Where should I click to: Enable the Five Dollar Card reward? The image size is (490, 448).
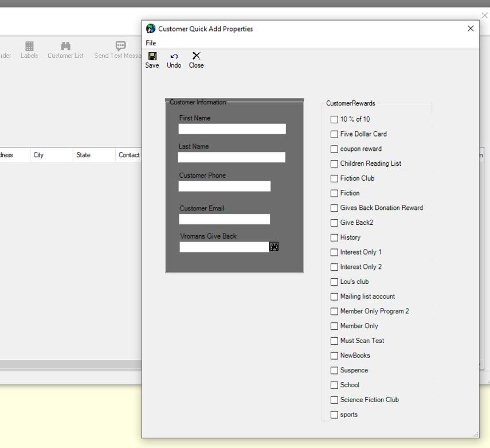[334, 134]
